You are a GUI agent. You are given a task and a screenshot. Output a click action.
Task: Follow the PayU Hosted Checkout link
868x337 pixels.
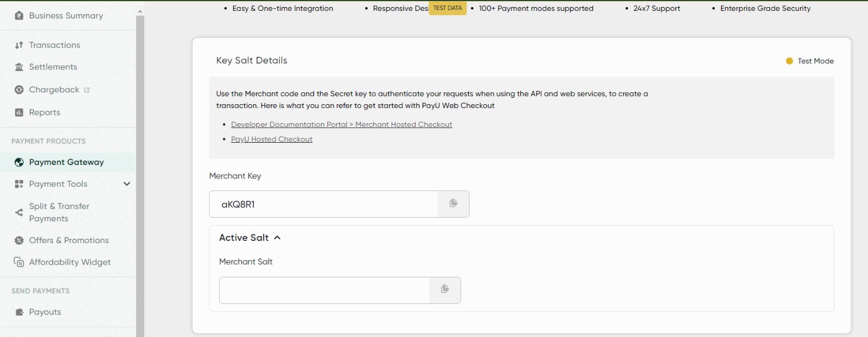pos(271,139)
